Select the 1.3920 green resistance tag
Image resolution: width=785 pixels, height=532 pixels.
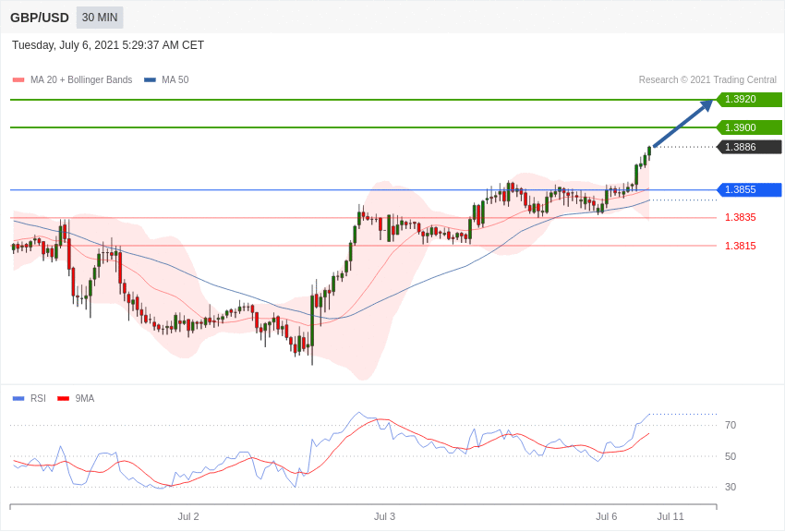(x=749, y=99)
